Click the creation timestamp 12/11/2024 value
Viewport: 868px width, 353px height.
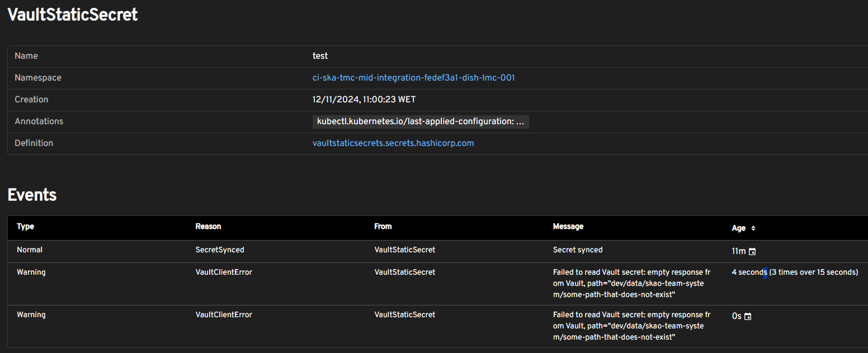[364, 100]
